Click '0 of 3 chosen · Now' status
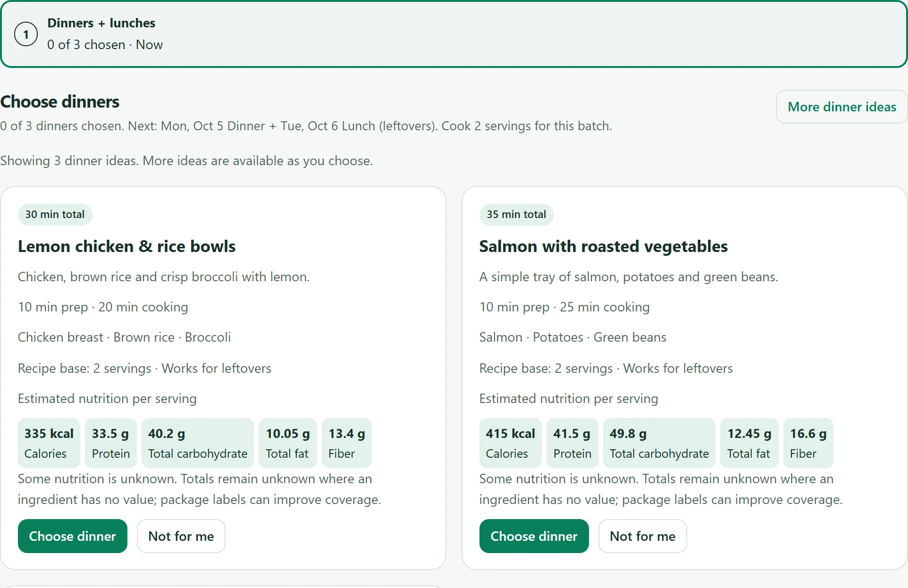 105,45
